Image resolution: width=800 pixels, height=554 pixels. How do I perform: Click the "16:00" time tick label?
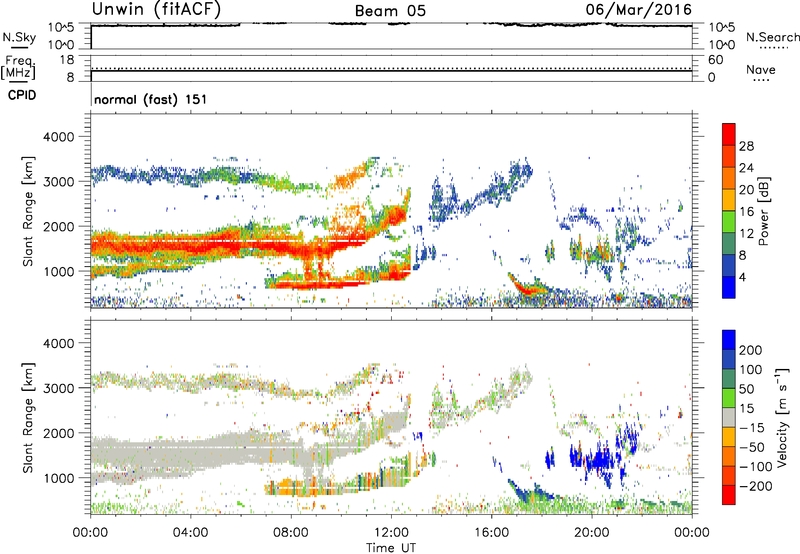491,533
